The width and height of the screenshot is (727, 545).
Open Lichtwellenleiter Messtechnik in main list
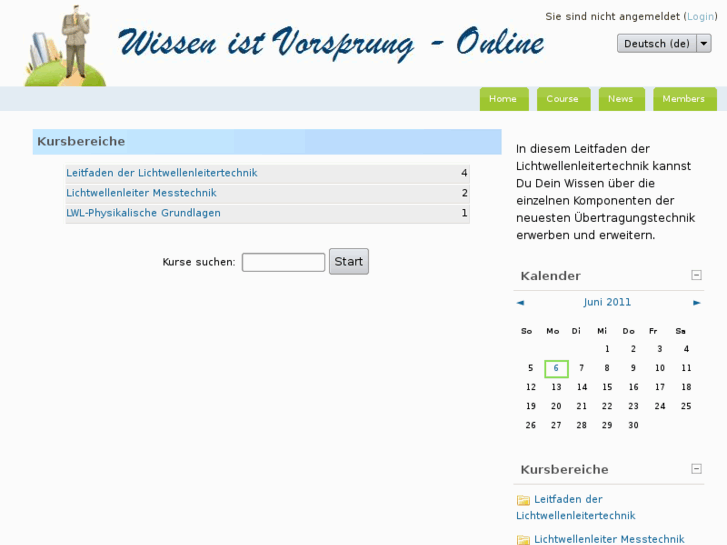point(141,193)
